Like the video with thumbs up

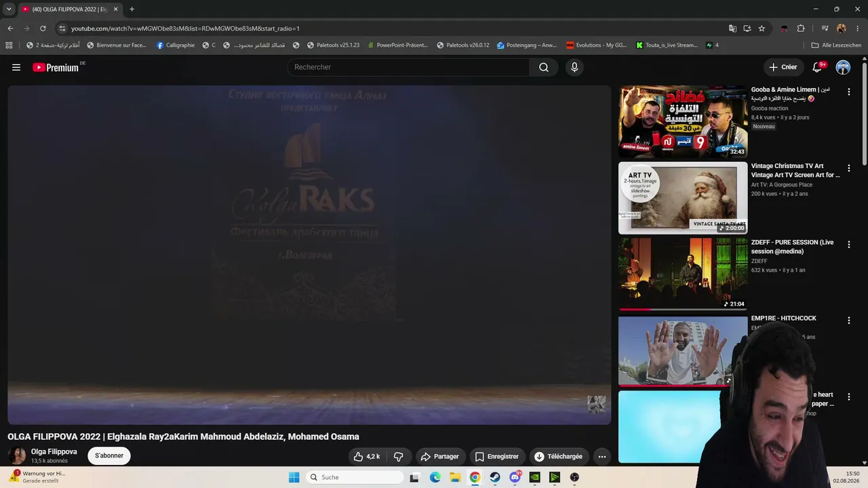click(x=367, y=457)
